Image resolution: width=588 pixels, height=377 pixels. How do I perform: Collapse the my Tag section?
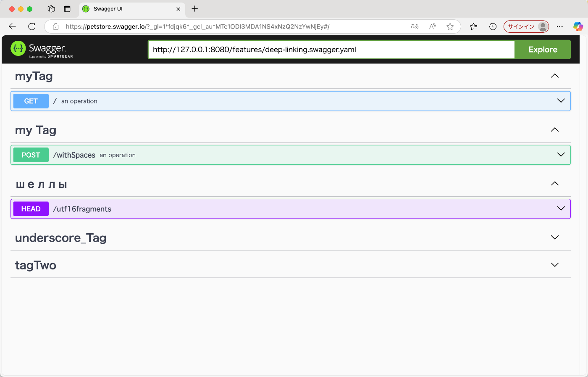[x=555, y=130]
